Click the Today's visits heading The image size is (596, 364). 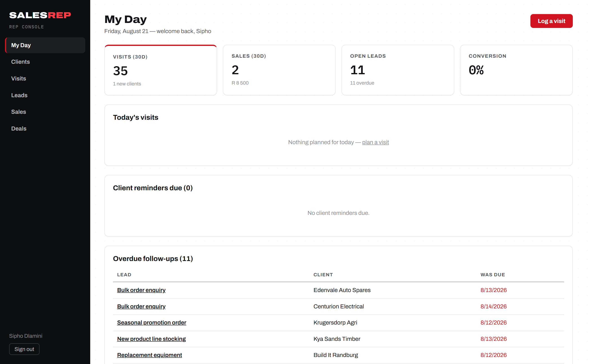[136, 117]
